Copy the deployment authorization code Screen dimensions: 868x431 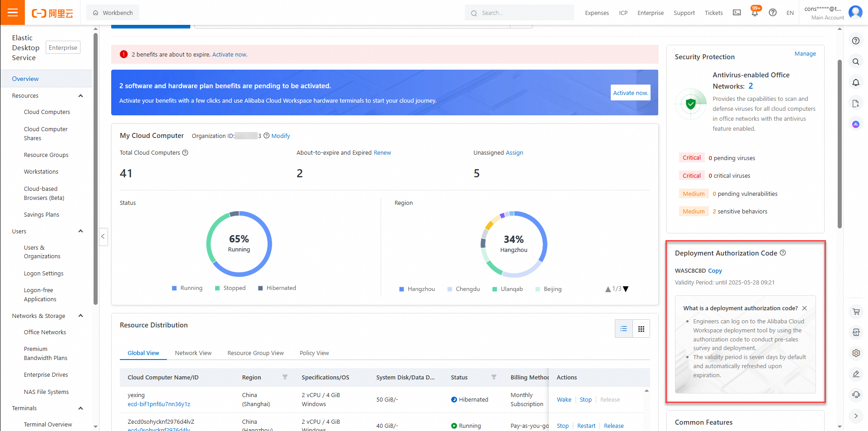[715, 271]
